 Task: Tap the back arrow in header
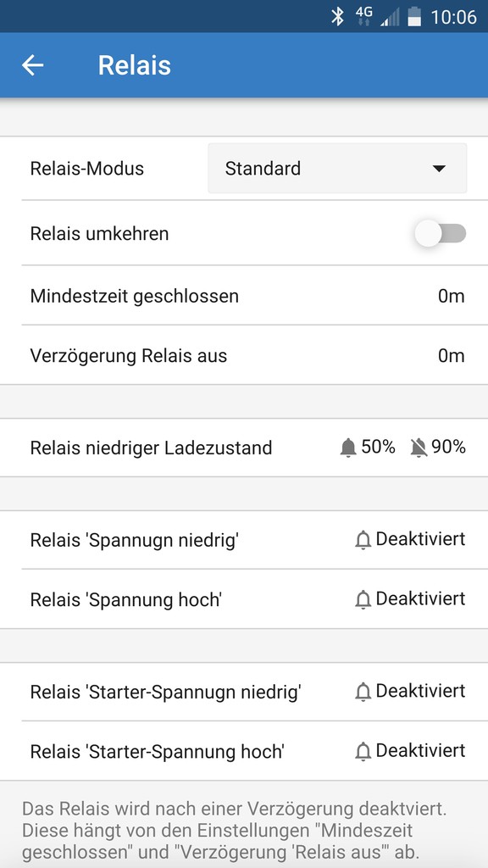(33, 65)
